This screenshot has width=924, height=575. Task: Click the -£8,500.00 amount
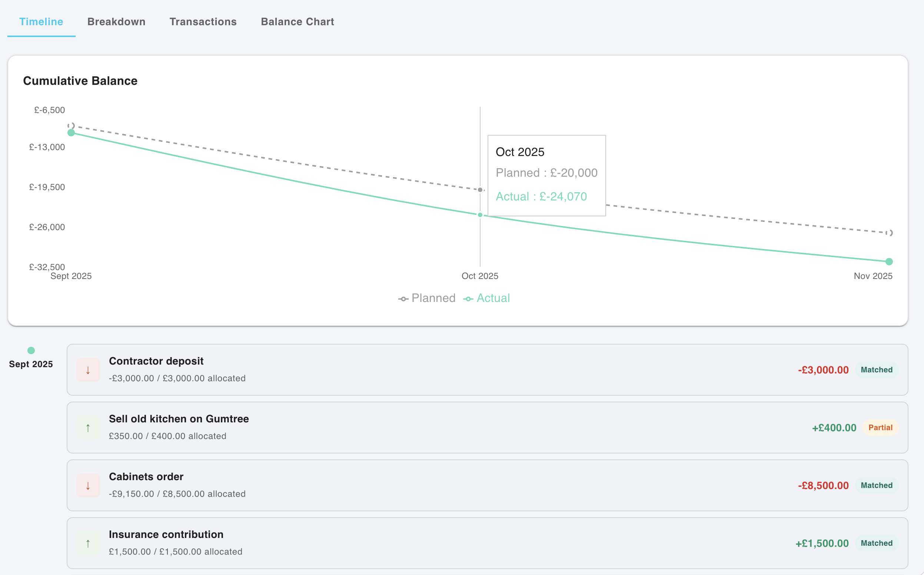click(x=823, y=485)
